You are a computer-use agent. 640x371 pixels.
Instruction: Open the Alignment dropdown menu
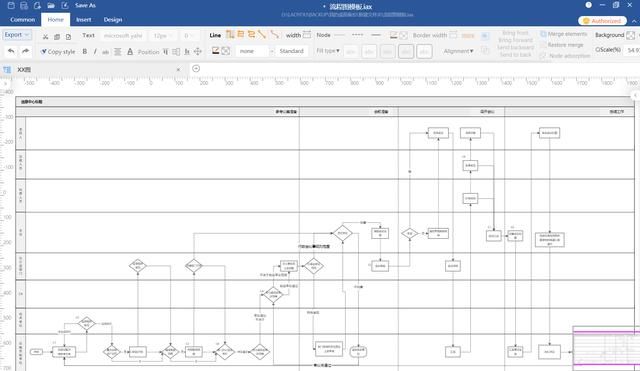point(458,51)
